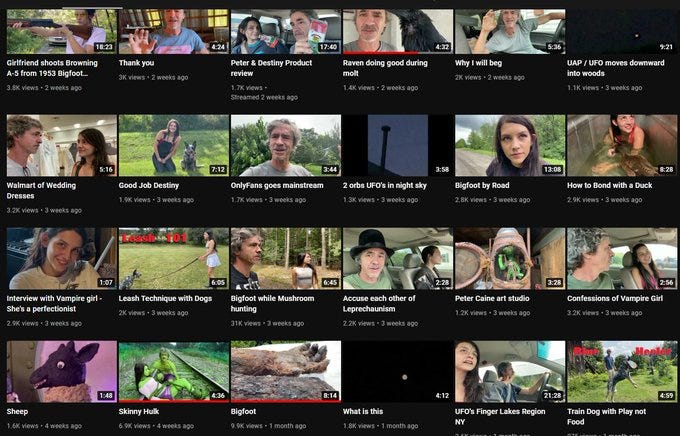Click '2 orbs UFO's in night sky' title
The height and width of the screenshot is (436, 680).
[385, 185]
